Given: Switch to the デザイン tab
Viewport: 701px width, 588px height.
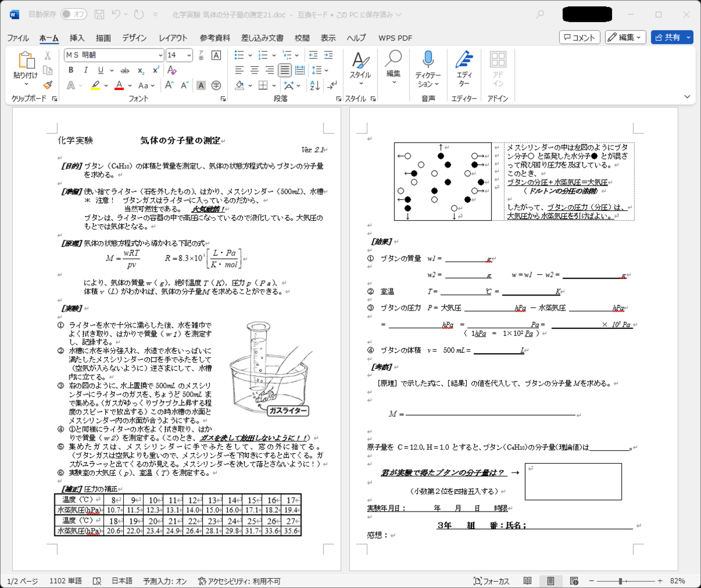Looking at the screenshot, I should click(135, 38).
